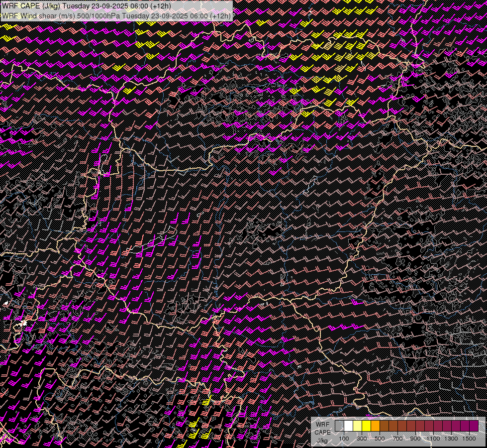
Task: Pick the first brown swatch after orange
Action: 384,426
